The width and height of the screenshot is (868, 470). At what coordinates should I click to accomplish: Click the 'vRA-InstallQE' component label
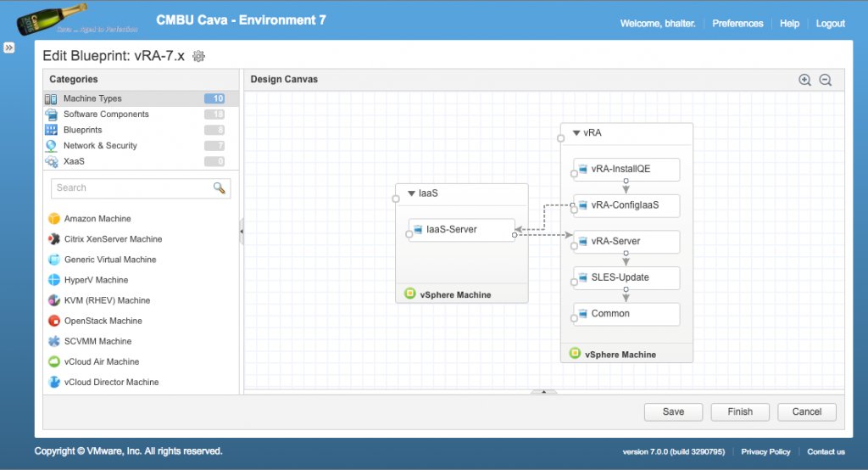[620, 169]
